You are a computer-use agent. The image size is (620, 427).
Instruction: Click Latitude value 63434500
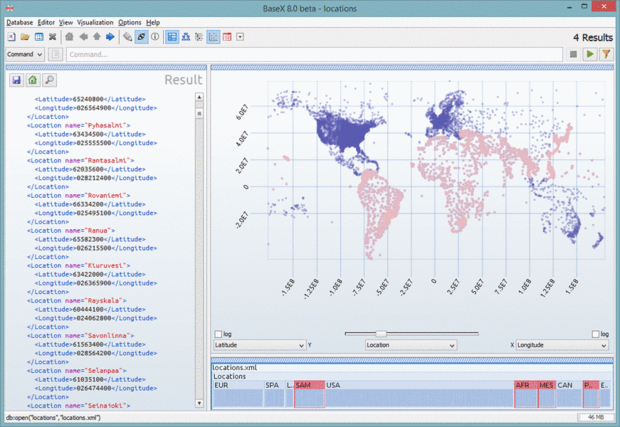pos(88,134)
